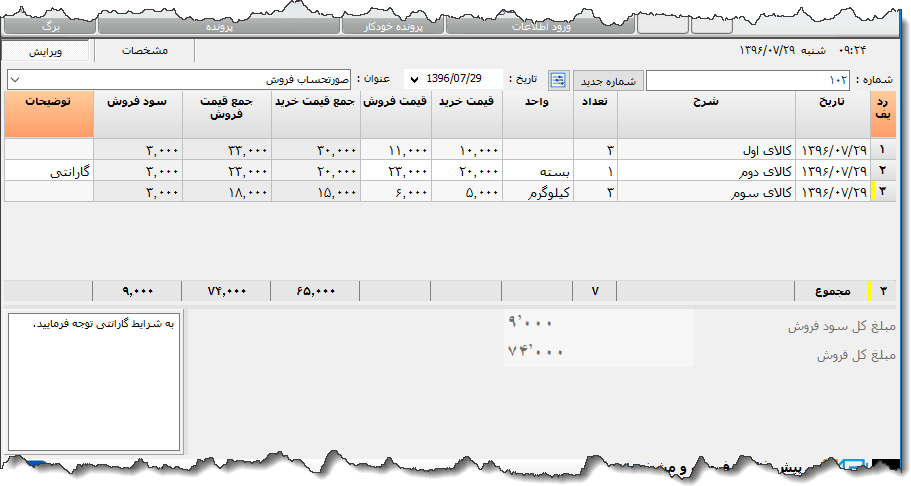The image size is (911, 486).
Task: Open the date picker dropdown arrow
Action: pyautogui.click(x=415, y=80)
